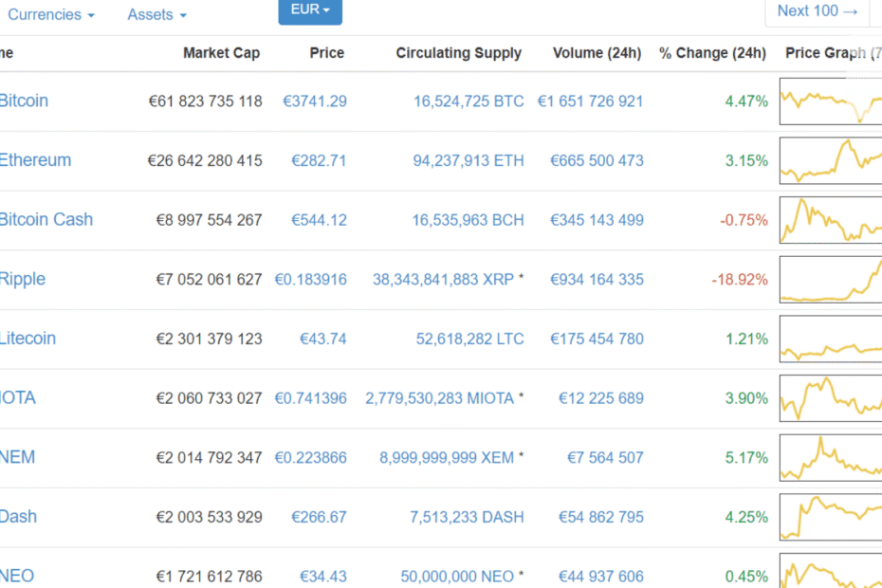Open Ethereum supply 94,237,913 ETH
The height and width of the screenshot is (588, 882).
coord(468,161)
